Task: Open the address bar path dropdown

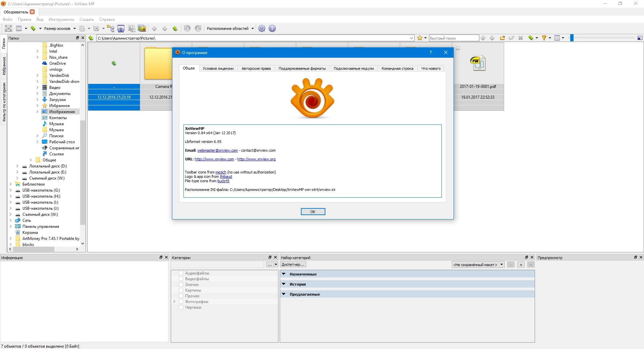Action: point(412,38)
